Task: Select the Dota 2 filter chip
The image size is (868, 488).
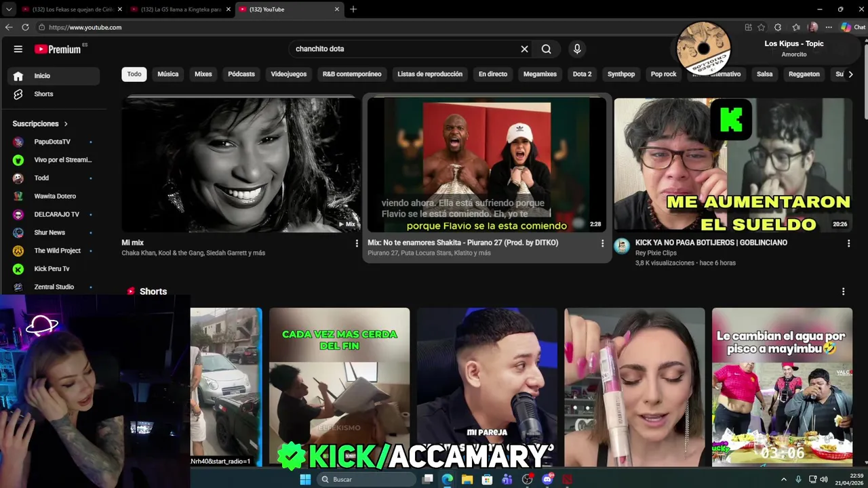Action: tap(583, 74)
